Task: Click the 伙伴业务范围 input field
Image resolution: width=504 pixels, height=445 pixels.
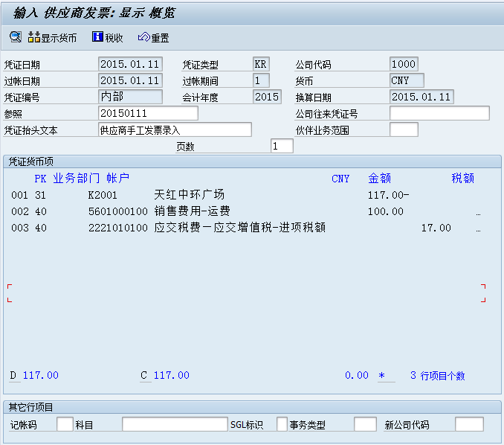Action: coord(404,129)
